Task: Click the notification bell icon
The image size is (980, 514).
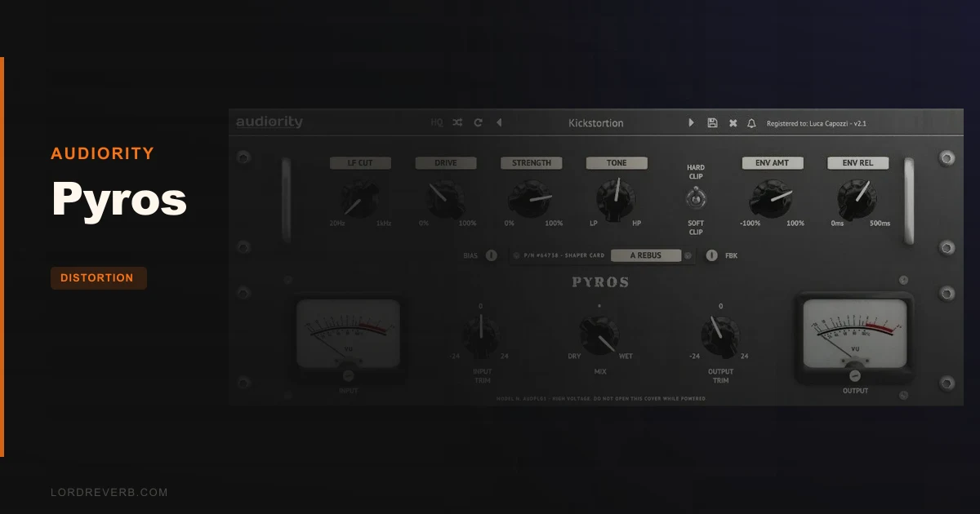Action: pyautogui.click(x=751, y=123)
